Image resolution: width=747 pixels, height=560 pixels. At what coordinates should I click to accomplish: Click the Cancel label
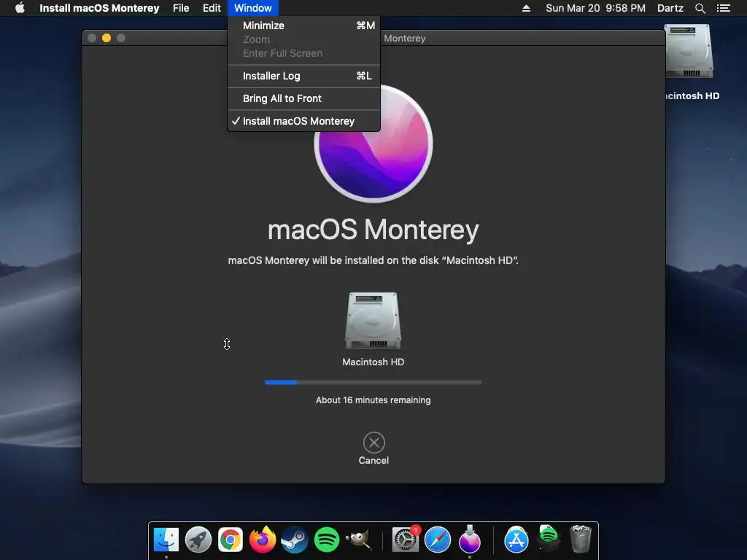pos(373,461)
